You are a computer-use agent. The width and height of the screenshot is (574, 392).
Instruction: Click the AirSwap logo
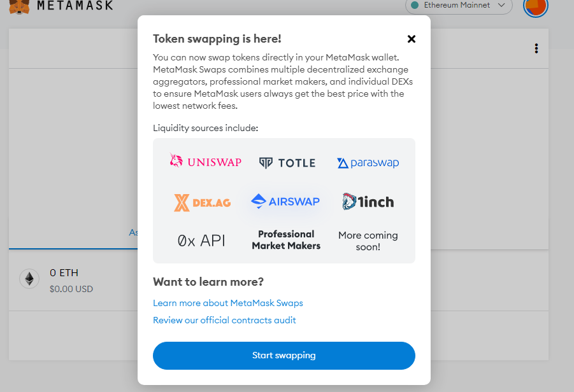285,202
